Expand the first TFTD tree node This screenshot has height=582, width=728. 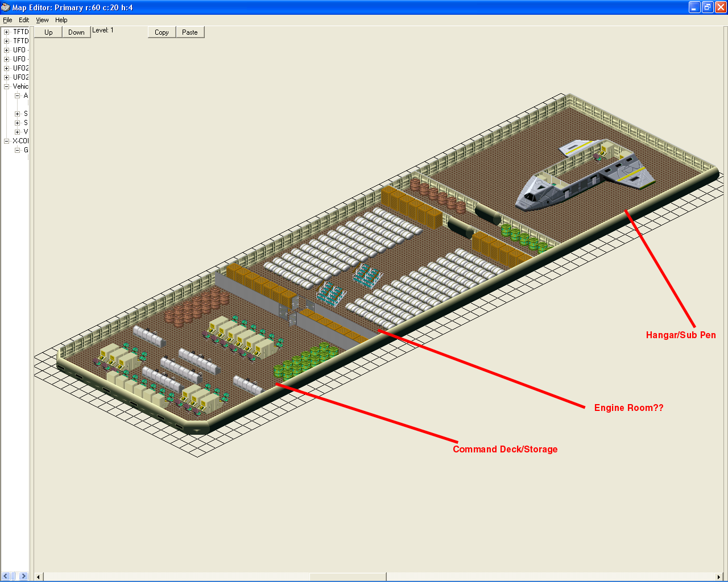point(7,32)
